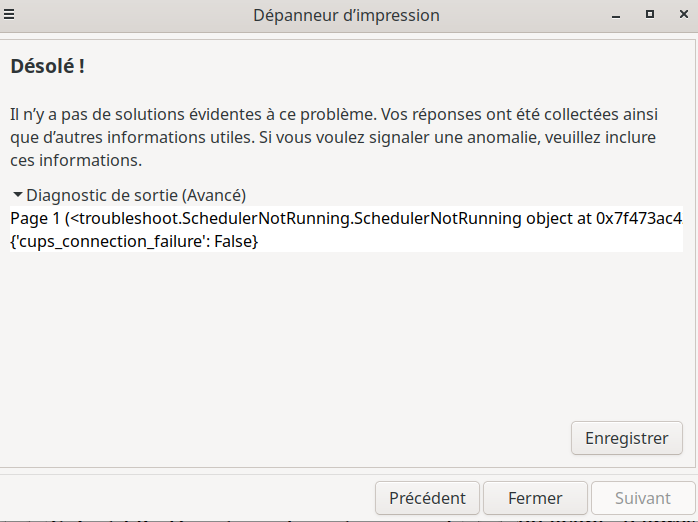698x522 pixels.
Task: Click the "Désolé !" heading
Action: coord(47,67)
